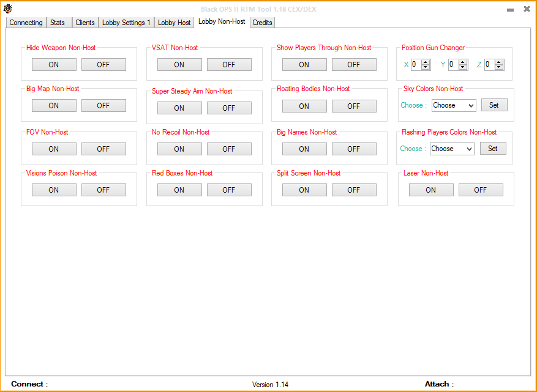
Task: Apply Flashing Players Colors Set button
Action: click(493, 149)
